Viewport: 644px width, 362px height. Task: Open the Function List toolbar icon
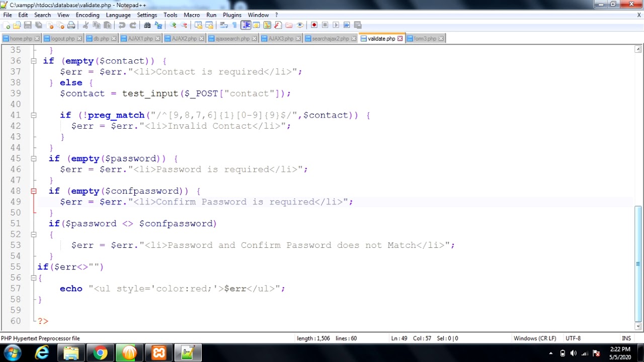tap(278, 25)
